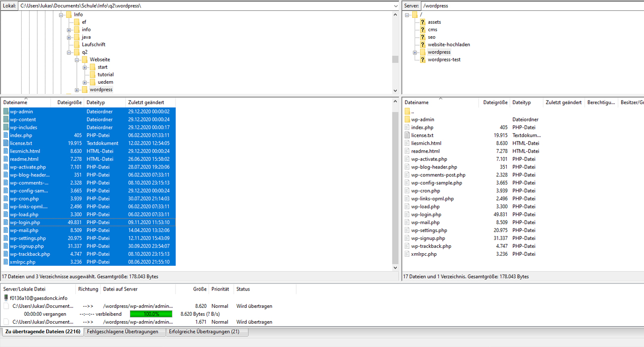Select the server icon beside f0136a10@gaesdonck.info
Screen dimensions: 644x347
[6, 298]
